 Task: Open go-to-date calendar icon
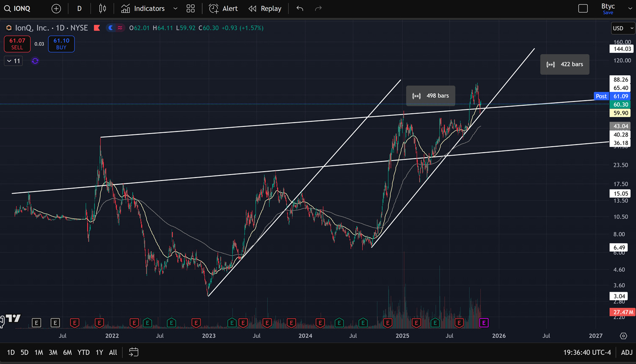pos(134,352)
